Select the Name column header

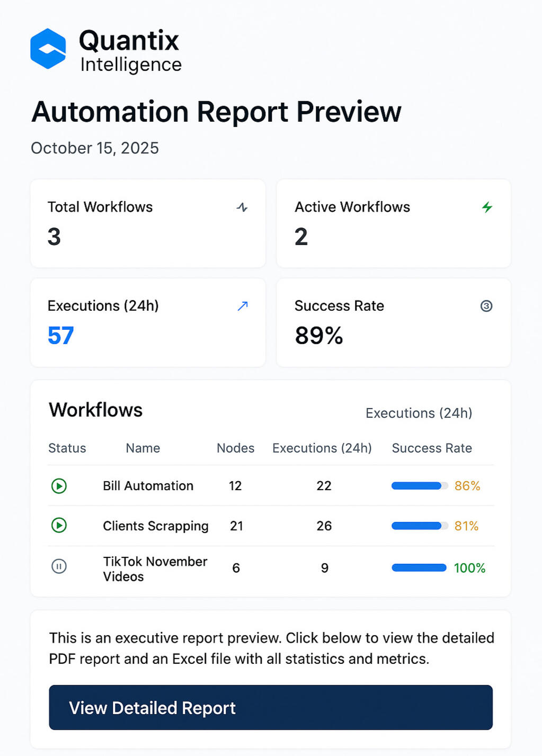143,448
